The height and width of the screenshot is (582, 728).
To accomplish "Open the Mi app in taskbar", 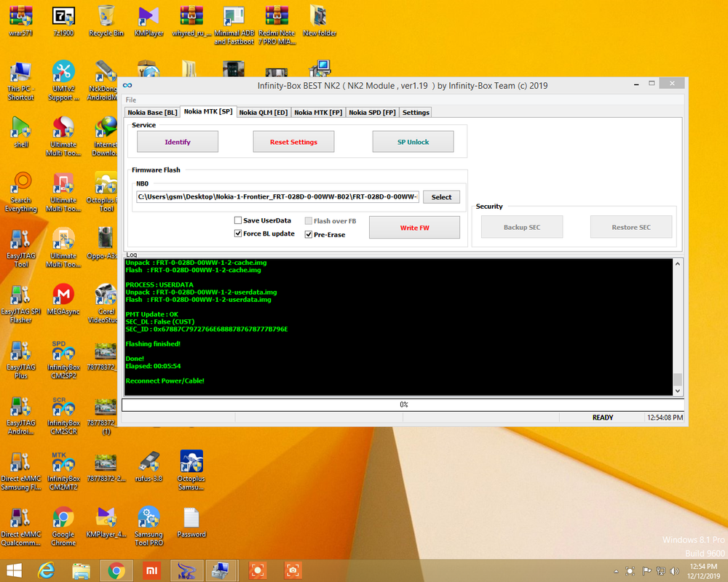I will pyautogui.click(x=151, y=570).
